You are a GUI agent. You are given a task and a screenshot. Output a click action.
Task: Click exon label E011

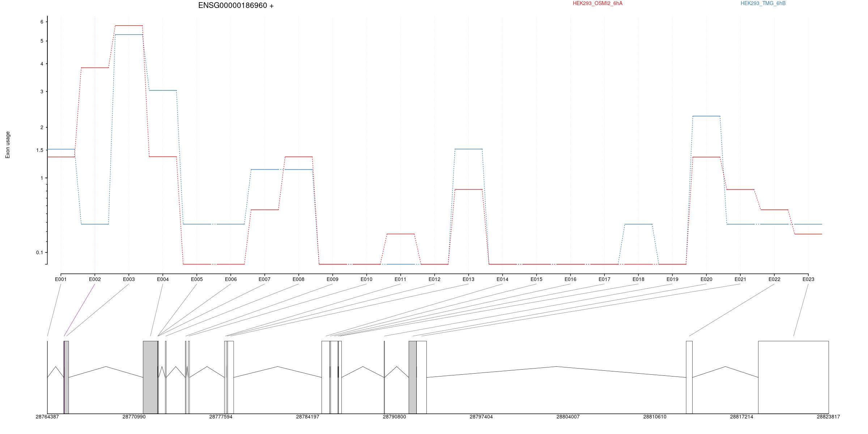400,279
